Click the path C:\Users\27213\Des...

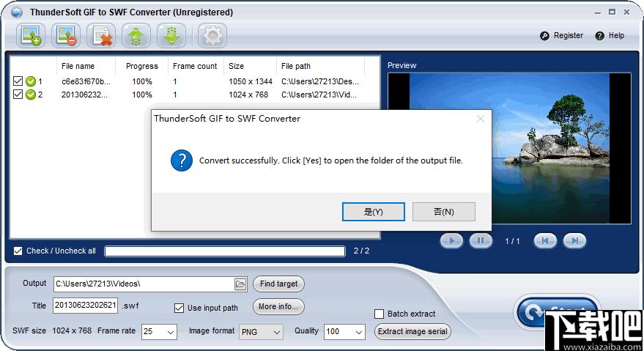coord(320,81)
